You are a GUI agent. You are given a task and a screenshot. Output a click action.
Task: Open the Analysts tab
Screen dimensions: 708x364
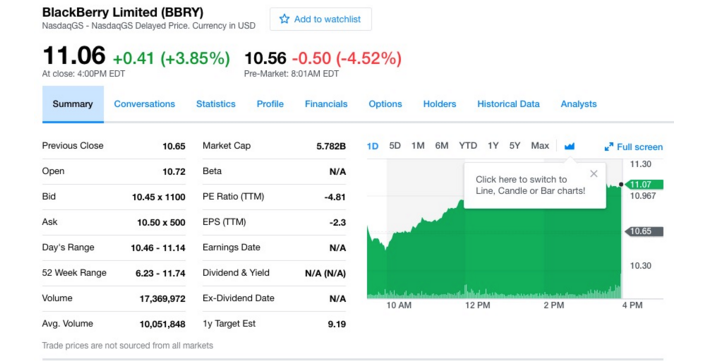(x=579, y=104)
